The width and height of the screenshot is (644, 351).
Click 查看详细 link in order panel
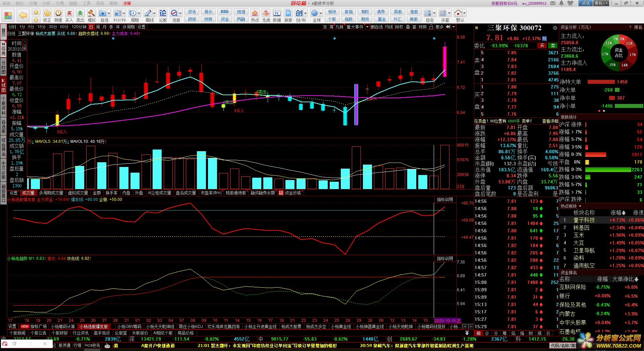tap(550, 121)
